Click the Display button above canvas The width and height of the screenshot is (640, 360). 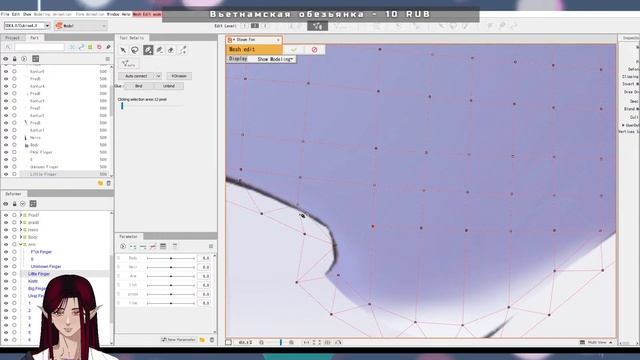click(238, 59)
